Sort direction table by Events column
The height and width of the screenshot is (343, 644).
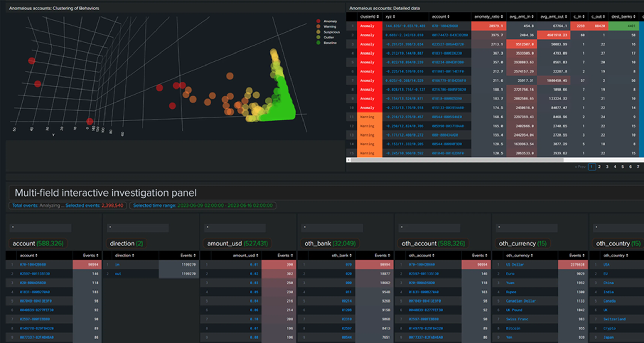click(x=188, y=255)
